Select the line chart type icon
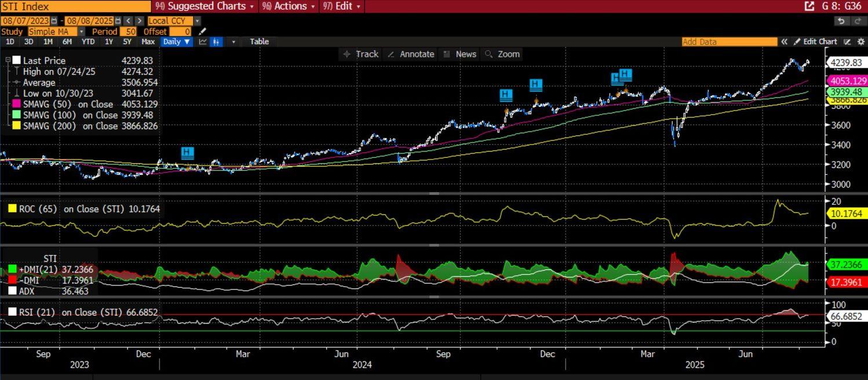Image resolution: width=868 pixels, height=380 pixels. click(x=203, y=42)
